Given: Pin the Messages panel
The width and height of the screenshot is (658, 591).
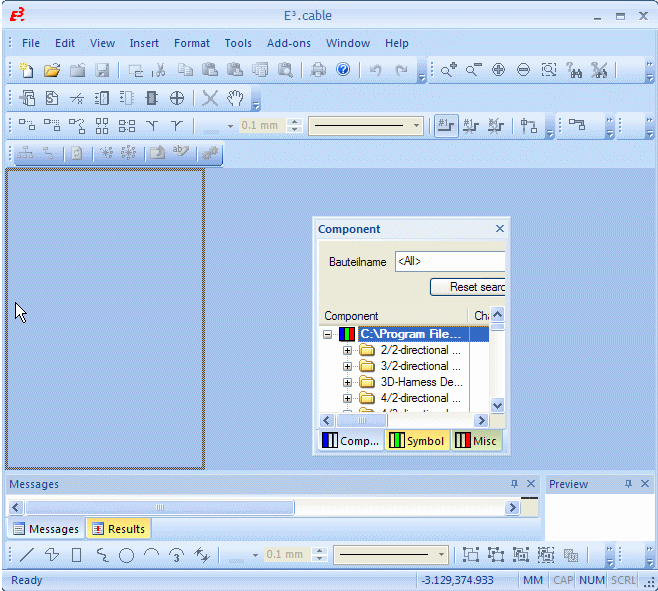Looking at the screenshot, I should (x=514, y=484).
